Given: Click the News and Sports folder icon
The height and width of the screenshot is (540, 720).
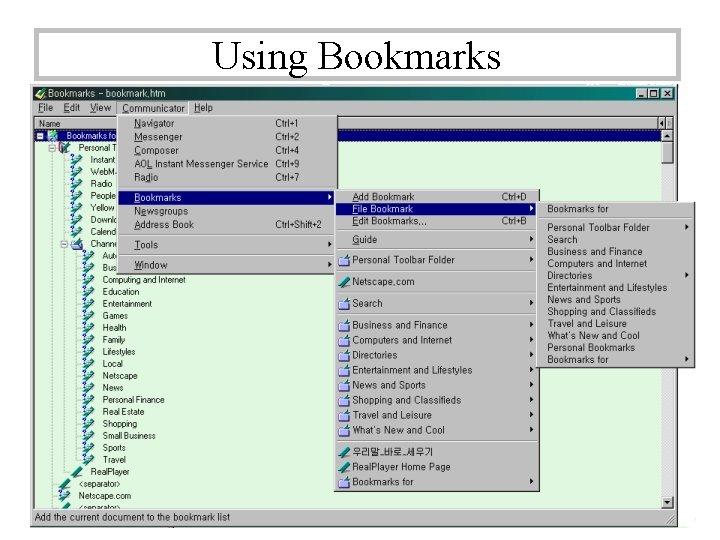Looking at the screenshot, I should [344, 386].
